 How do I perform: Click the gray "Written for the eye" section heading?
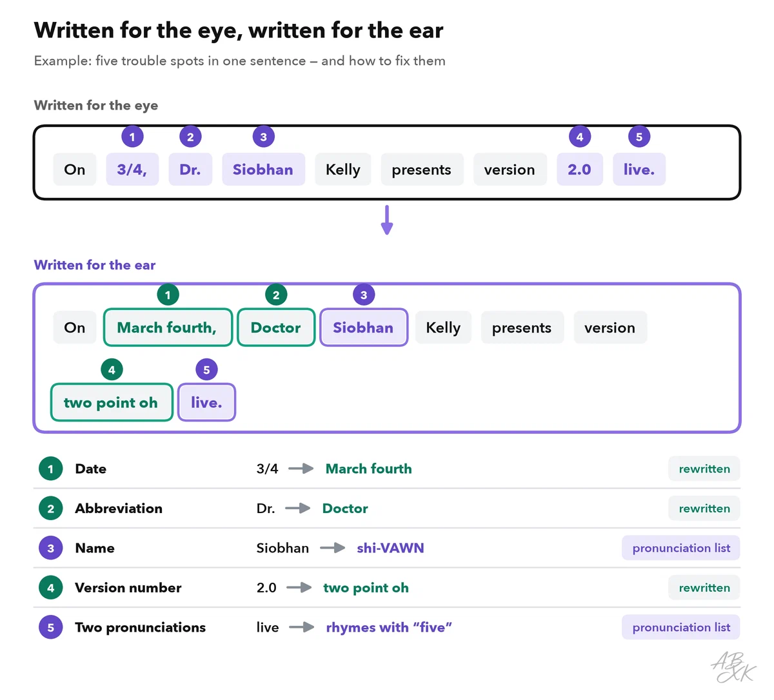pos(96,105)
